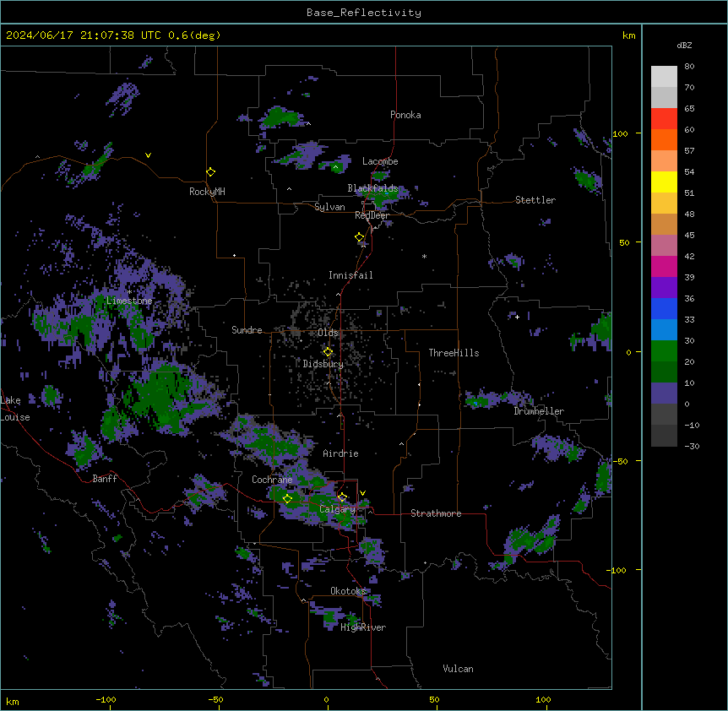Image resolution: width=728 pixels, height=711 pixels.
Task: Click the Vulcan city label
Action: [x=458, y=669]
